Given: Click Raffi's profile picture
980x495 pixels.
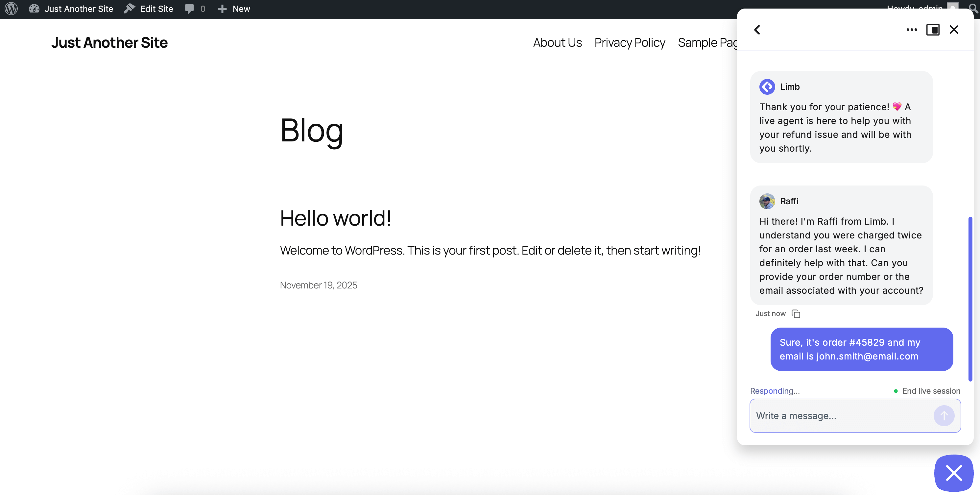Looking at the screenshot, I should tap(767, 201).
